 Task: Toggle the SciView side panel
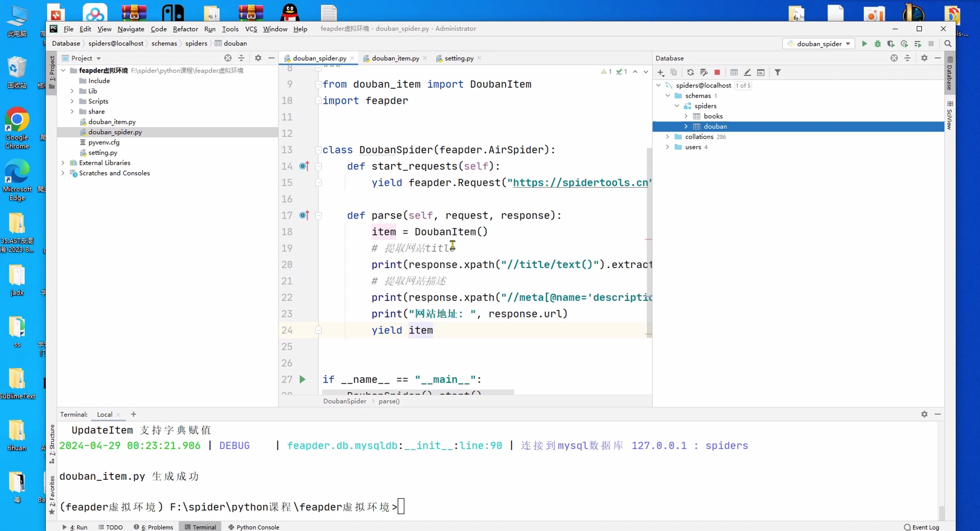point(950,116)
